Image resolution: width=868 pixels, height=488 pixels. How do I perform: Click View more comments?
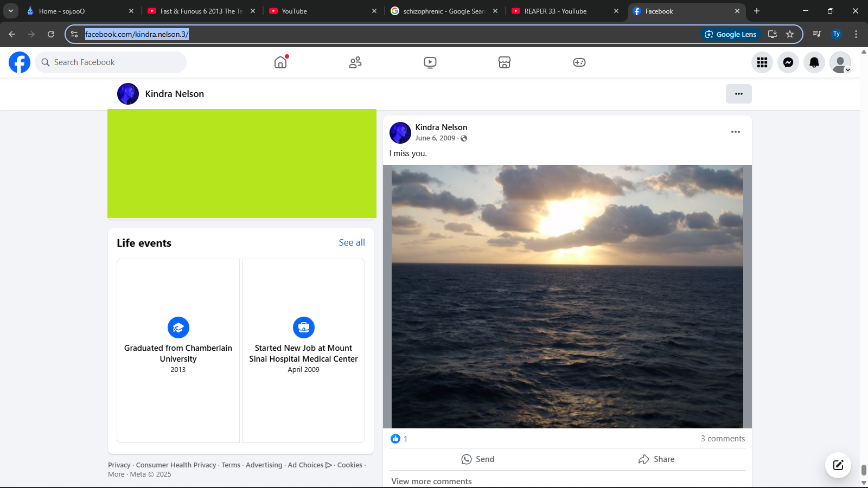pos(431,481)
